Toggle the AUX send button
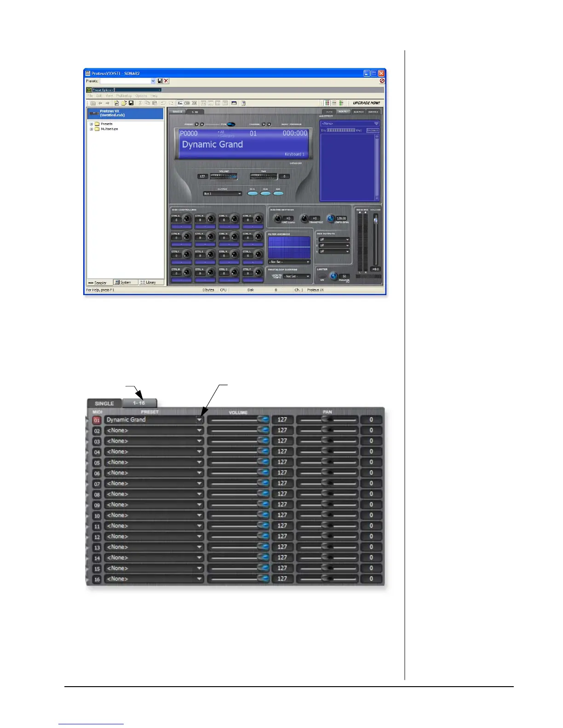Image resolution: width=563 pixels, height=728 pixels. [x=278, y=193]
